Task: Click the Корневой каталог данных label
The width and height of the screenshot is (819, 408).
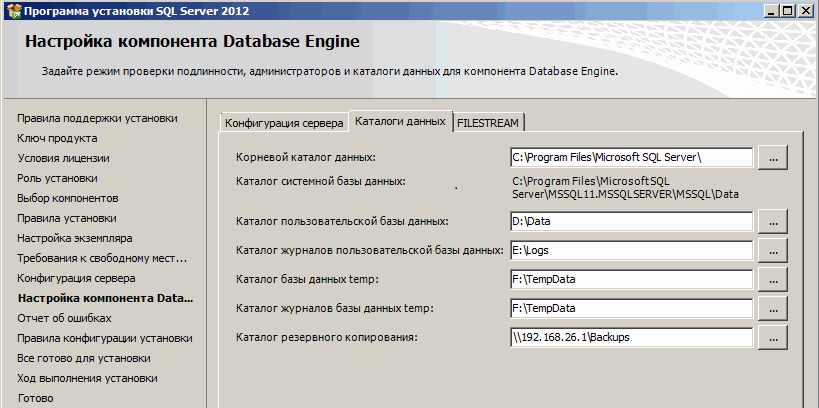Action: tap(306, 157)
